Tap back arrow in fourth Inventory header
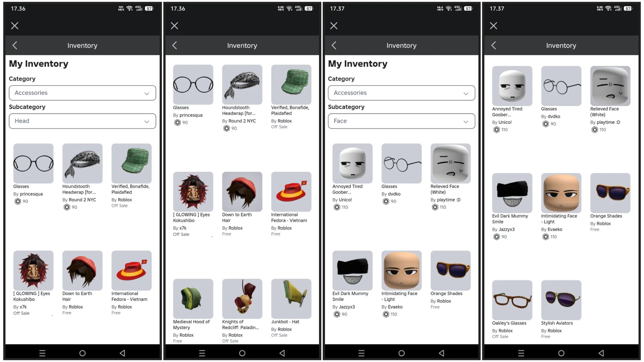644x362 pixels. 493,45
